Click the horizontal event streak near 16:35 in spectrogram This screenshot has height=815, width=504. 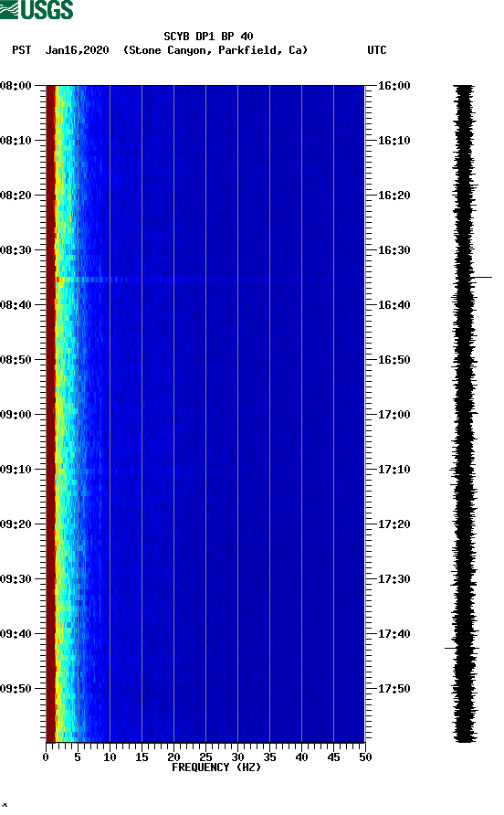[x=205, y=280]
